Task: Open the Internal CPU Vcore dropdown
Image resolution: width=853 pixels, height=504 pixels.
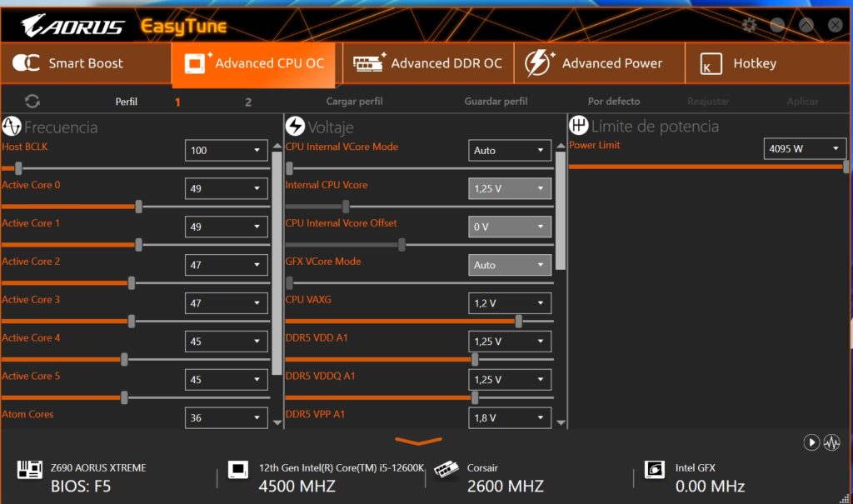Action: 510,188
